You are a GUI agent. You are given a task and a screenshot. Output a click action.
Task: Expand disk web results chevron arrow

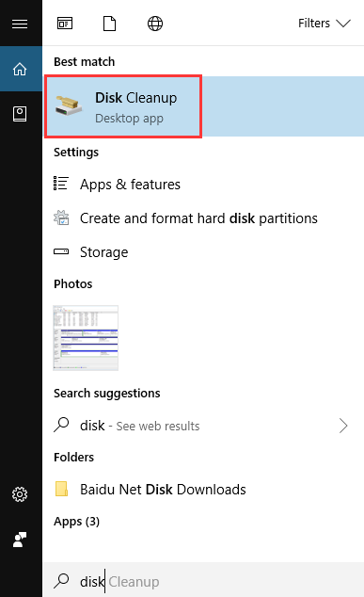tap(343, 426)
